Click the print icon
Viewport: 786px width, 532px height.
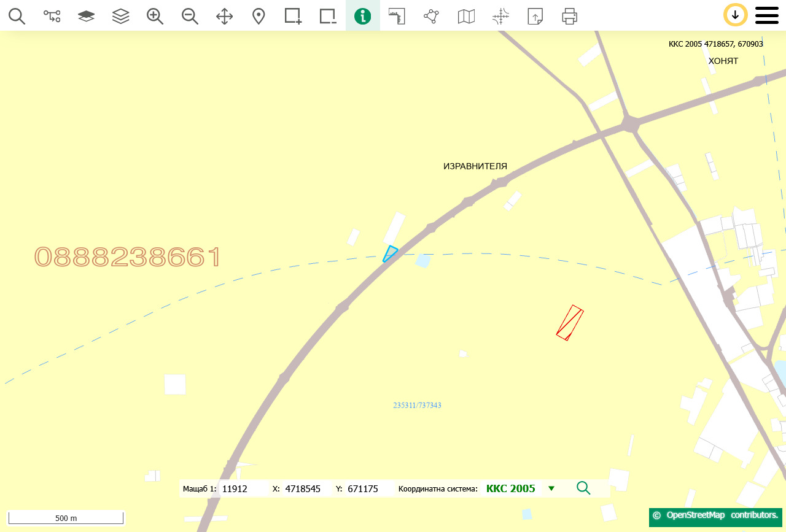[x=569, y=16]
